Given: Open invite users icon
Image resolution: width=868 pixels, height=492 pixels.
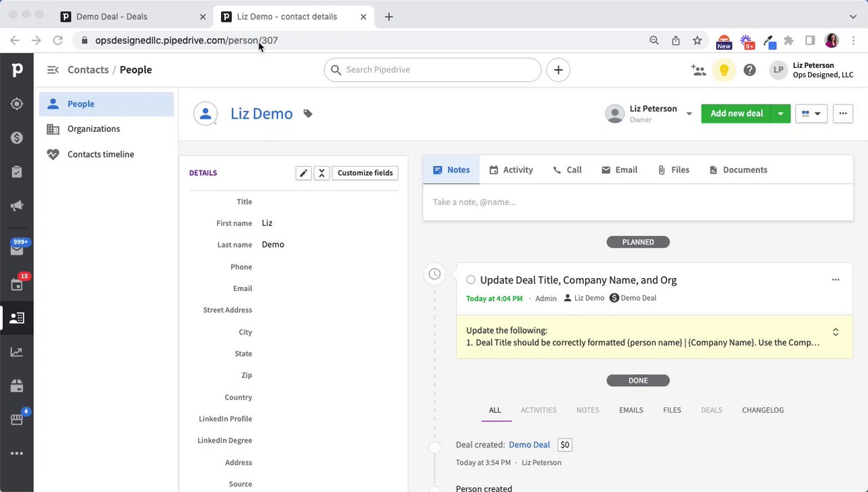Looking at the screenshot, I should click(698, 70).
